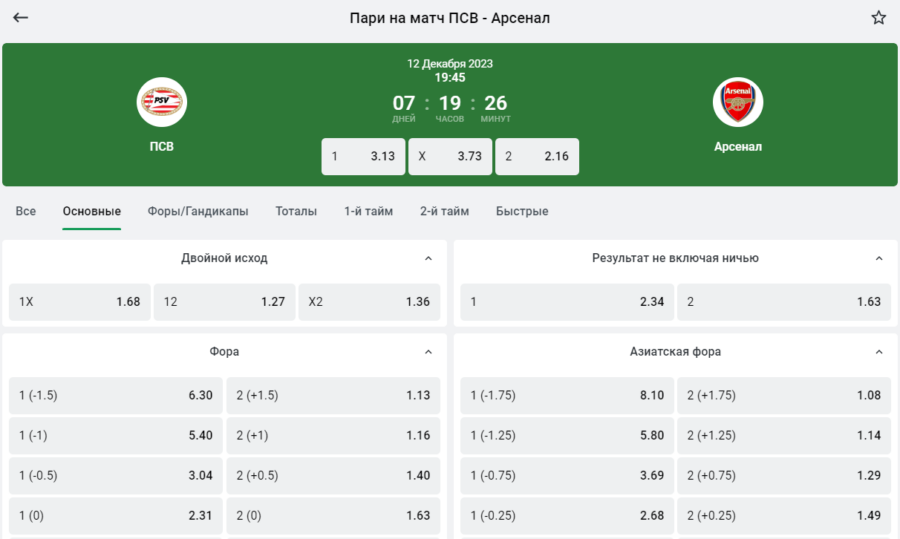Choose handicap 2 (+1.5) at 1.13
Image resolution: width=900 pixels, height=539 pixels.
[333, 395]
